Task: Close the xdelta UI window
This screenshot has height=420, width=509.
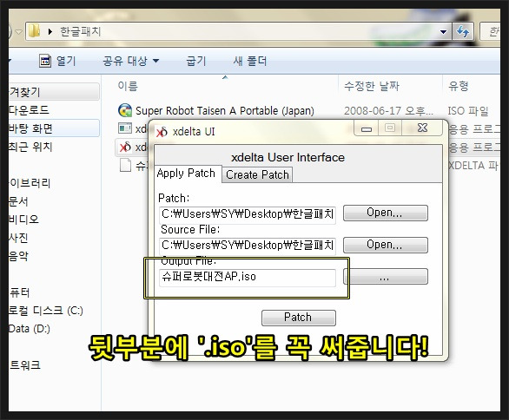Action: 422,128
